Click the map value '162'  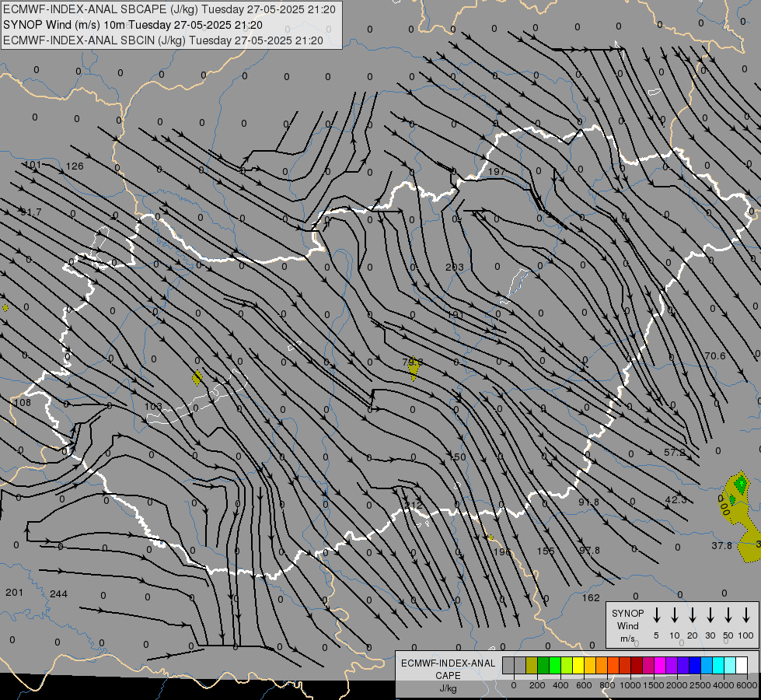[591, 597]
